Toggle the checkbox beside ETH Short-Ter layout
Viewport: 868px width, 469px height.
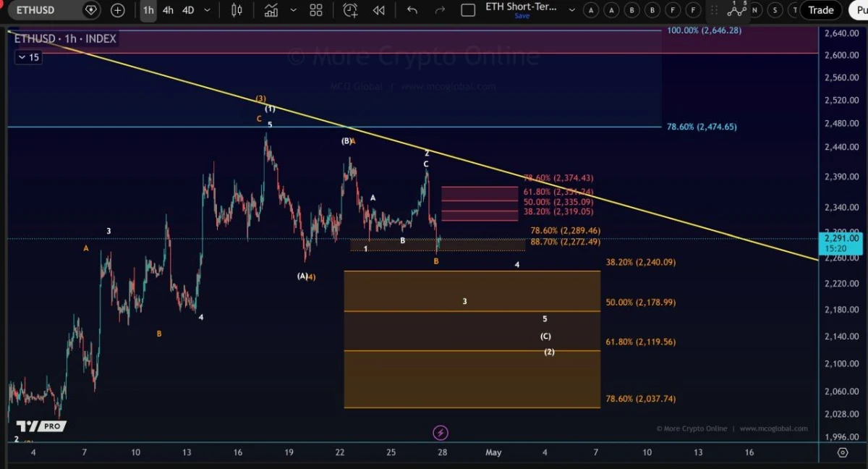pos(467,10)
